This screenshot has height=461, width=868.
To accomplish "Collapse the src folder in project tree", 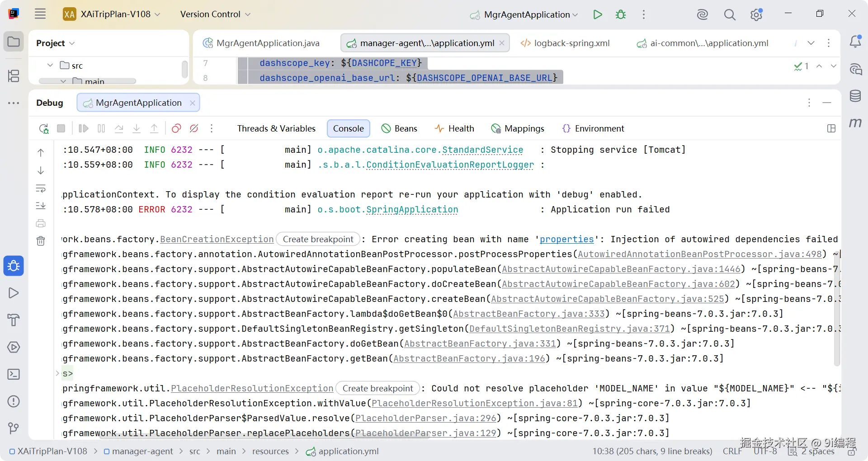I will click(x=50, y=65).
